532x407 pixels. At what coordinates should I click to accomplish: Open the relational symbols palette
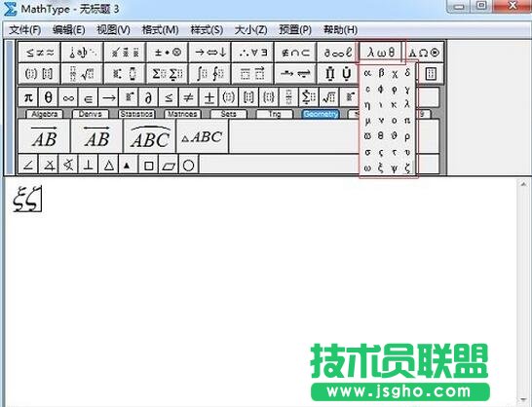pos(40,53)
